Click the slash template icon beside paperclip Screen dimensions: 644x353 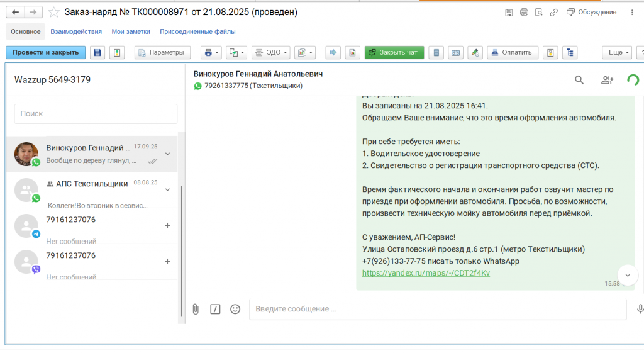click(x=215, y=309)
